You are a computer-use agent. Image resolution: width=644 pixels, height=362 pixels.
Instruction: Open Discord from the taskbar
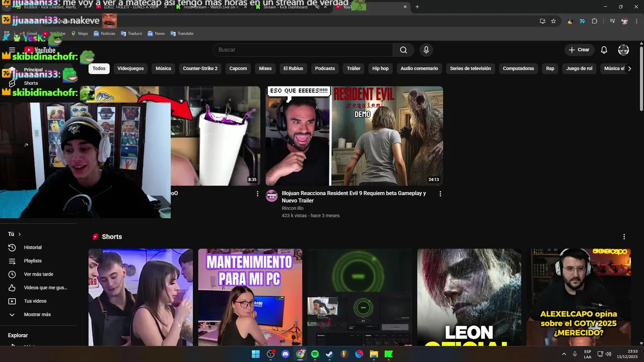pyautogui.click(x=286, y=354)
